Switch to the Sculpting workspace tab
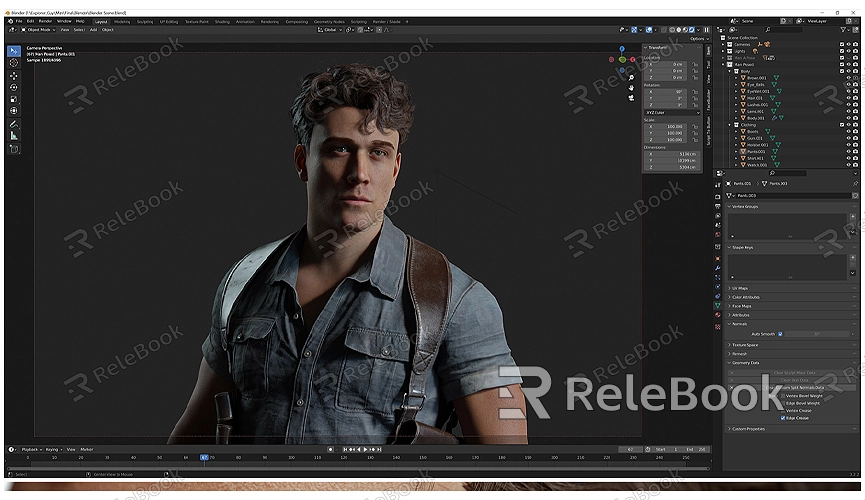Screen dimensions: 865x500 click(x=145, y=20)
